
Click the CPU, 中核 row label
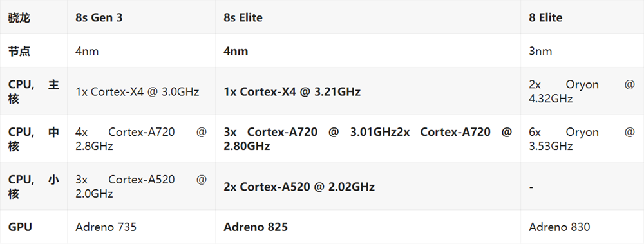(33, 139)
